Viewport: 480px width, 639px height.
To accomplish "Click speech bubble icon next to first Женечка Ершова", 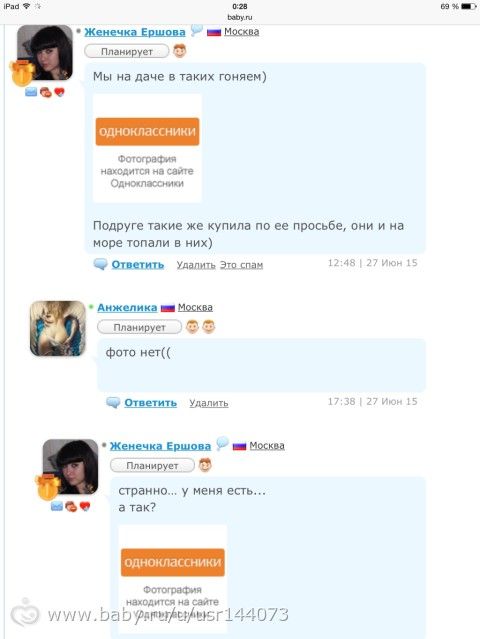I will click(196, 30).
